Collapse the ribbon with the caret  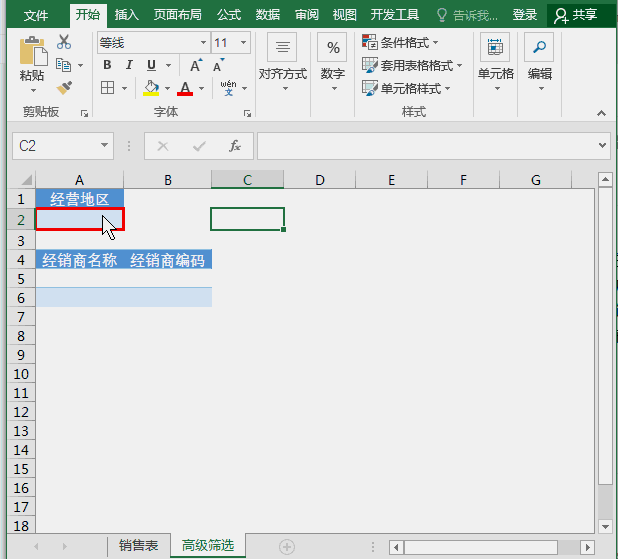(x=601, y=114)
